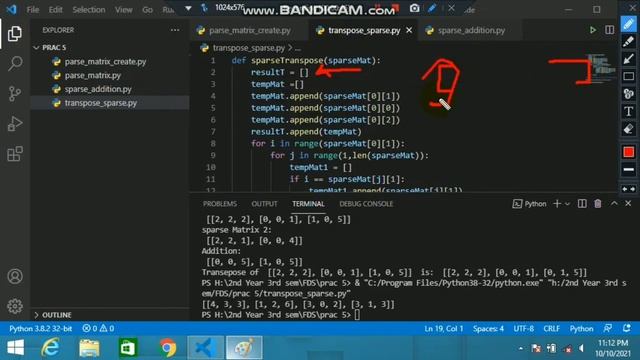Select the Bandicam arrow drawing tool
The image size is (640, 360).
[x=629, y=59]
